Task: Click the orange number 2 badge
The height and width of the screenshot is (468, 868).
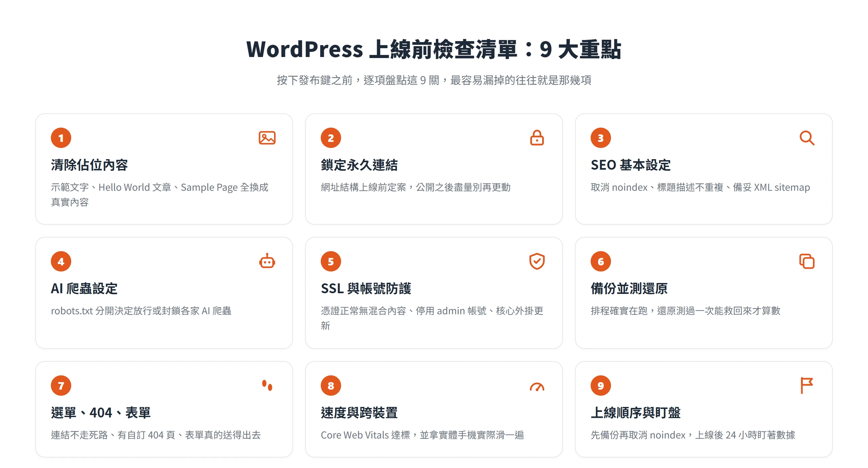Action: click(331, 138)
